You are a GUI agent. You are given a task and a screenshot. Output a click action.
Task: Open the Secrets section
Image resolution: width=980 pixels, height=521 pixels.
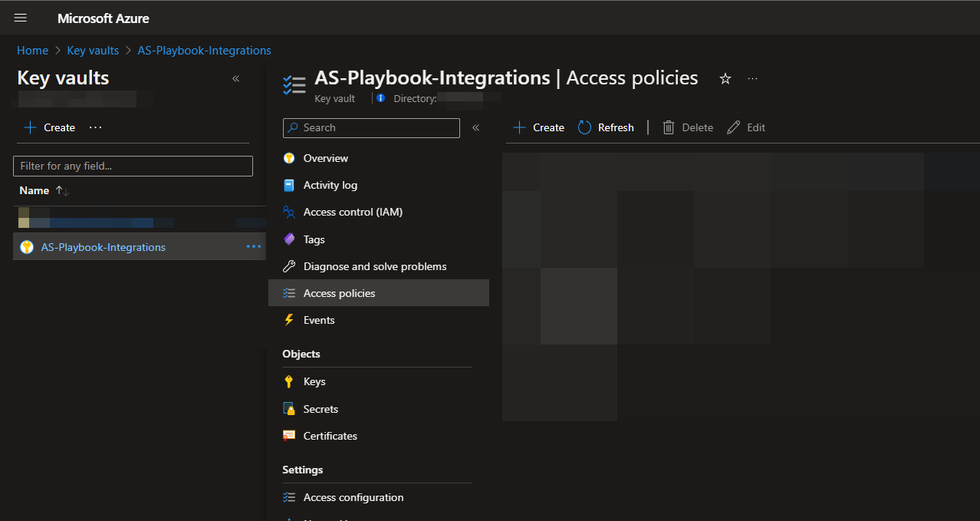point(321,409)
